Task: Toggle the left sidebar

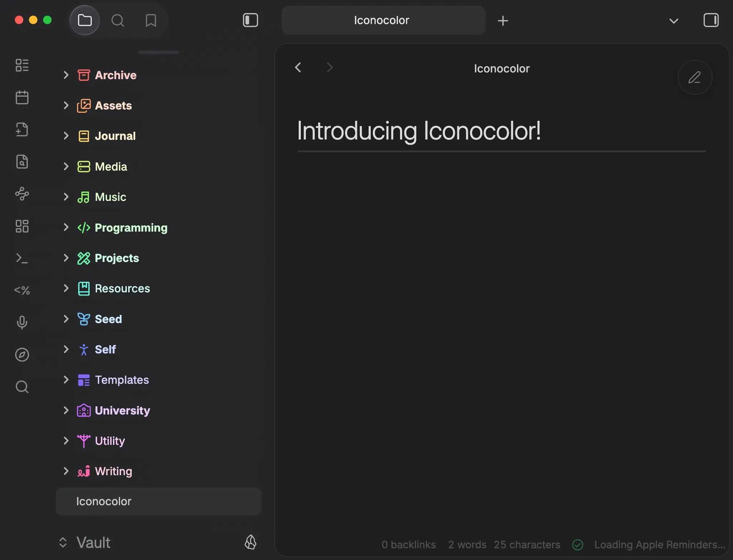Action: (250, 20)
